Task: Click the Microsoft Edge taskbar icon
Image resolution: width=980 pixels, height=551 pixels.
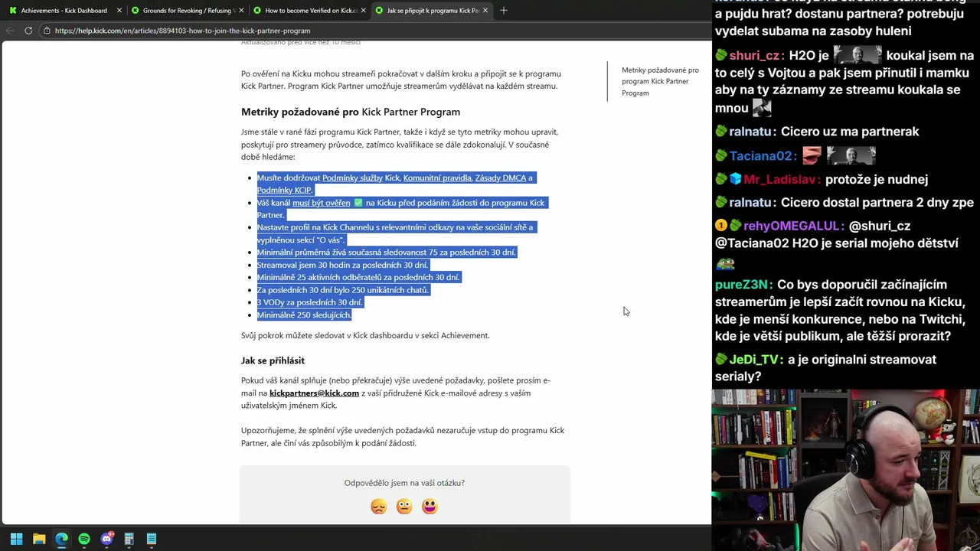Action: 61,539
